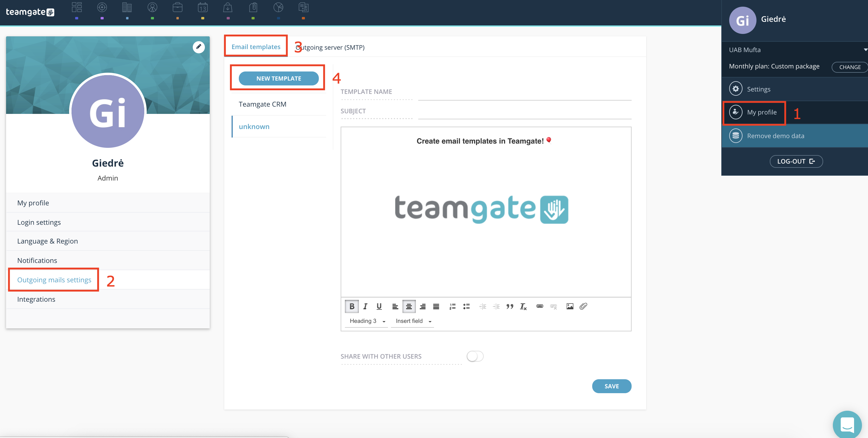The image size is (868, 438).
Task: Open Login settings section
Action: [x=108, y=222]
